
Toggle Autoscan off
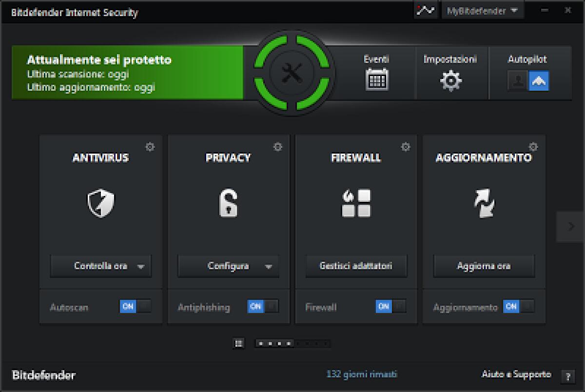coord(136,307)
